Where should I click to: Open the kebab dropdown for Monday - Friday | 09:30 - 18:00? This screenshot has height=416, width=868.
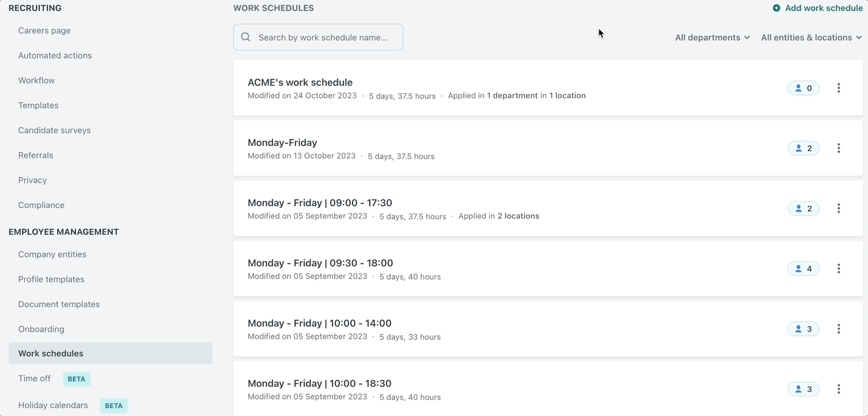click(x=839, y=268)
